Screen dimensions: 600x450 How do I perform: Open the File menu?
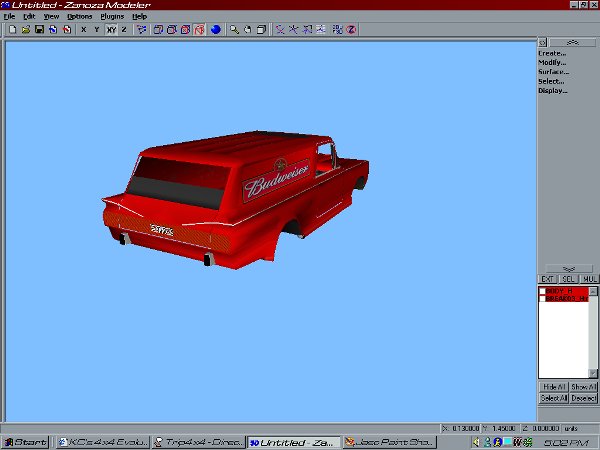[x=9, y=16]
